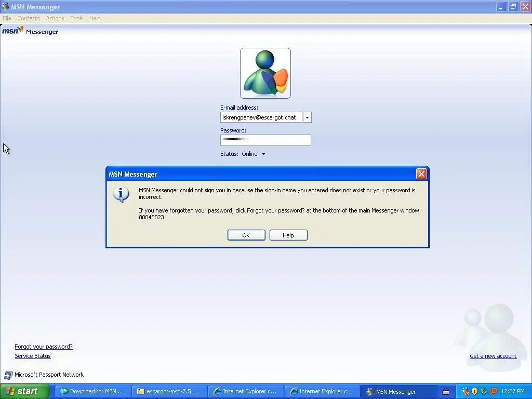The width and height of the screenshot is (532, 399).
Task: Click the Safely Remove Hardware tray icon
Action: click(x=484, y=392)
